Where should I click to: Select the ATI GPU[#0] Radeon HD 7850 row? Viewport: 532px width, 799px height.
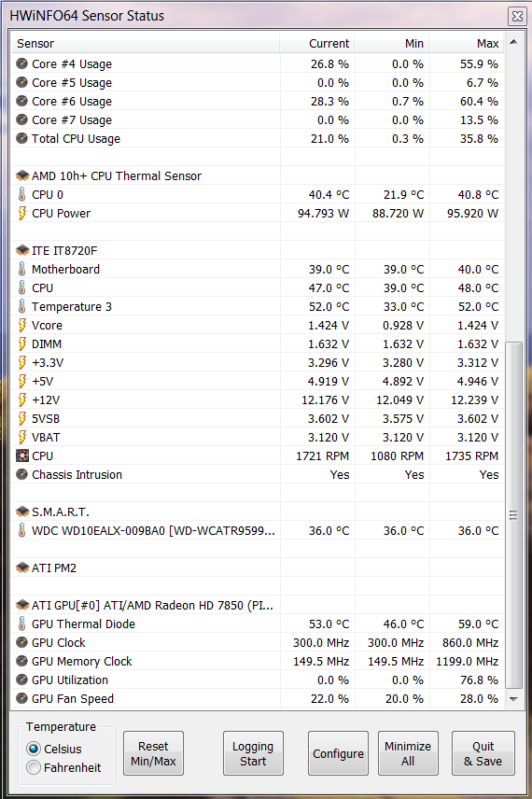point(258,606)
